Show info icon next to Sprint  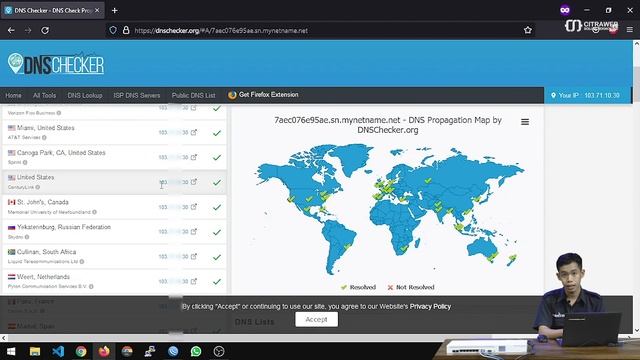tap(25, 162)
